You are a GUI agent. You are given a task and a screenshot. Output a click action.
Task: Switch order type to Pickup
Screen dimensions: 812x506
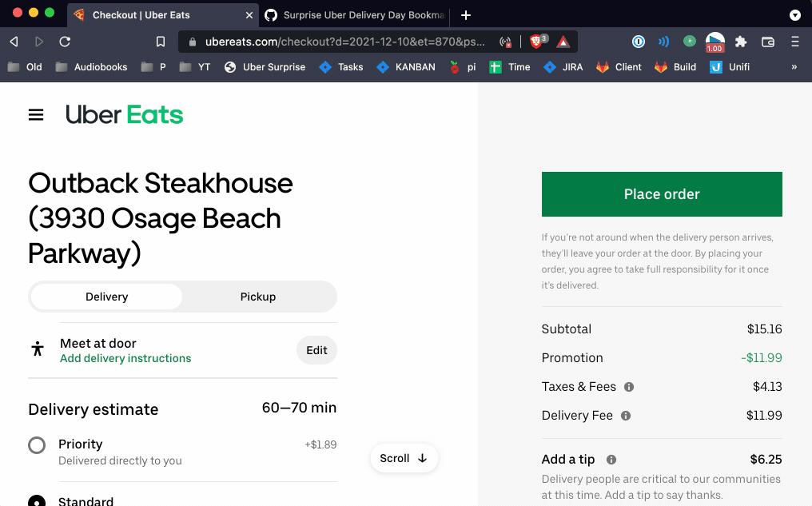pos(258,297)
